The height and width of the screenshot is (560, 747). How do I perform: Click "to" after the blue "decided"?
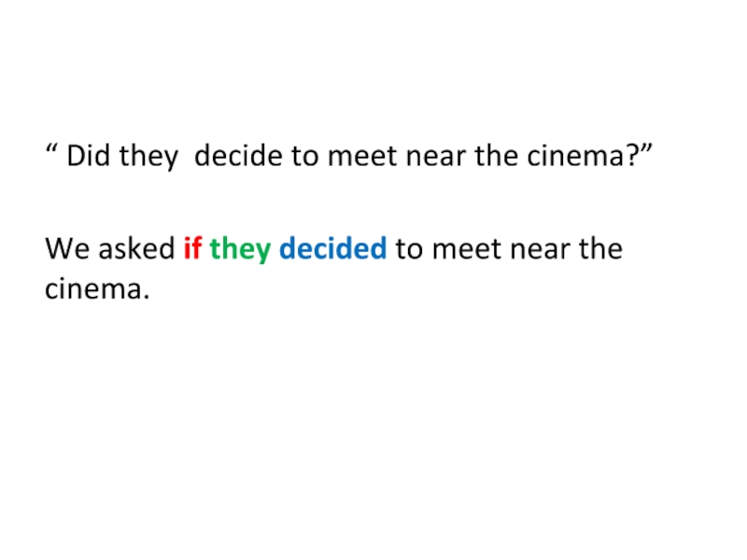[409, 249]
